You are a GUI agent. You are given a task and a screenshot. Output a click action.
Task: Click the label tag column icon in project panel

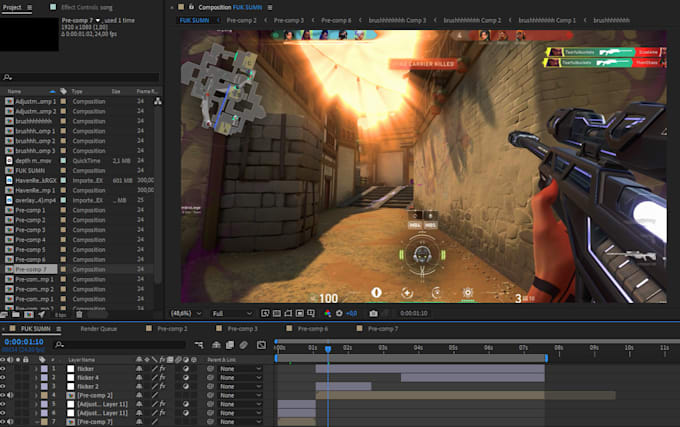(63, 91)
